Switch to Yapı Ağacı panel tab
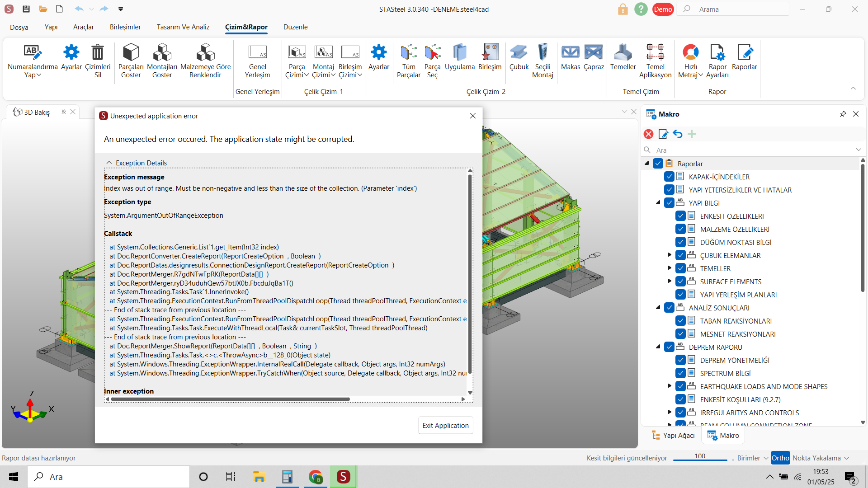Screen dimensions: 868x488 coord(673,435)
